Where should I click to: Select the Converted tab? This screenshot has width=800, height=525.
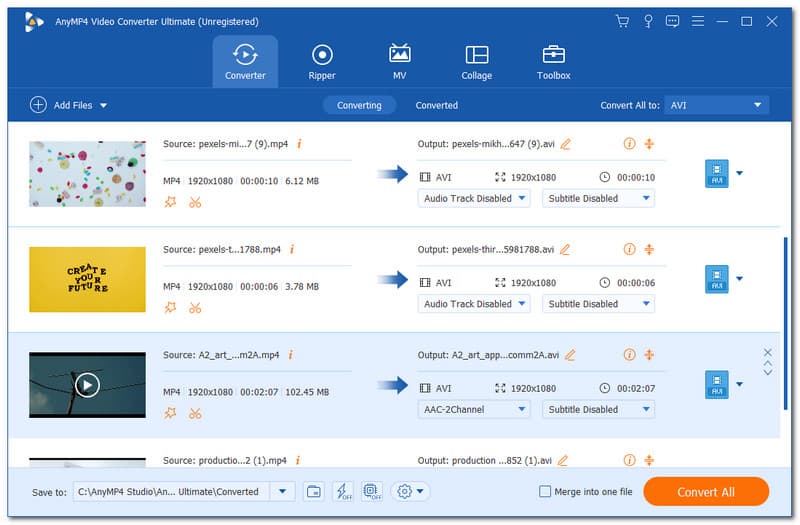tap(437, 105)
